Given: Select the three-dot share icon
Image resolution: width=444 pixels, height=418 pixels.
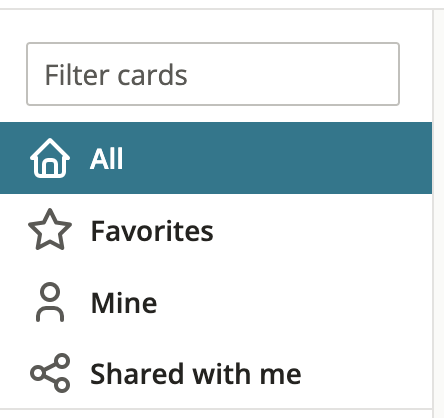Looking at the screenshot, I should coord(50,373).
